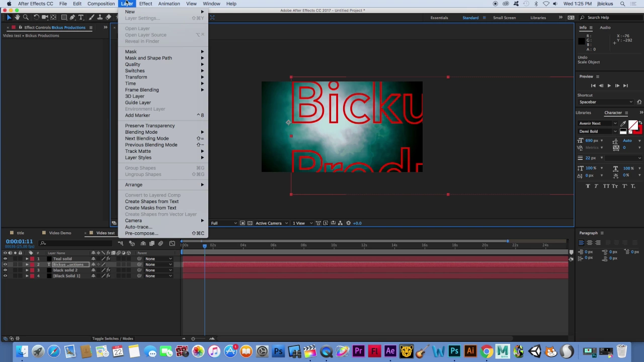Expand the Black Solid 1 layer properties
Image resolution: width=644 pixels, height=362 pixels.
click(27, 276)
